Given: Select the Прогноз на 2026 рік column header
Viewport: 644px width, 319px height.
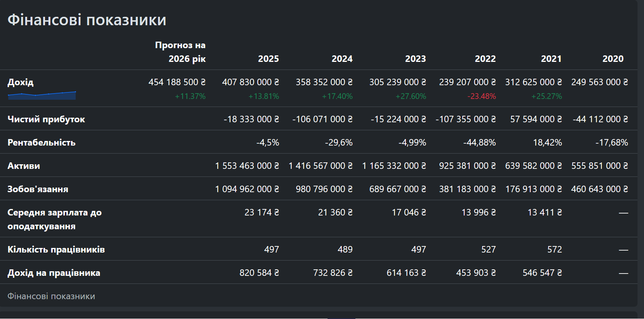Looking at the screenshot, I should (x=180, y=52).
